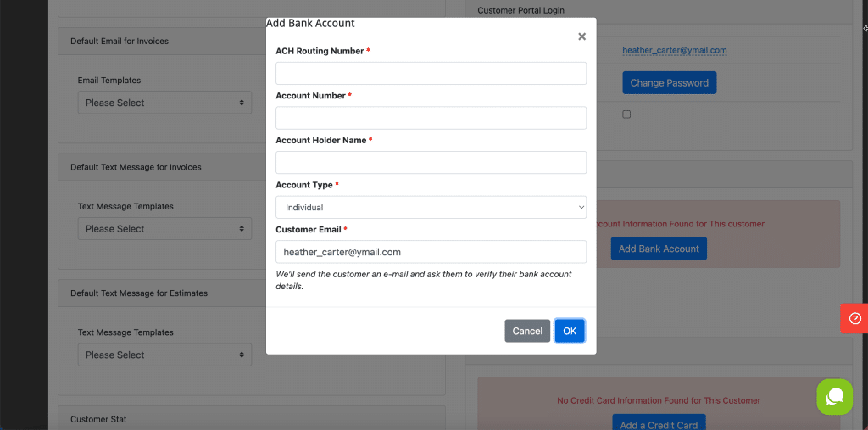Select the verification e-mail note text
Image resolution: width=868 pixels, height=430 pixels.
point(424,281)
